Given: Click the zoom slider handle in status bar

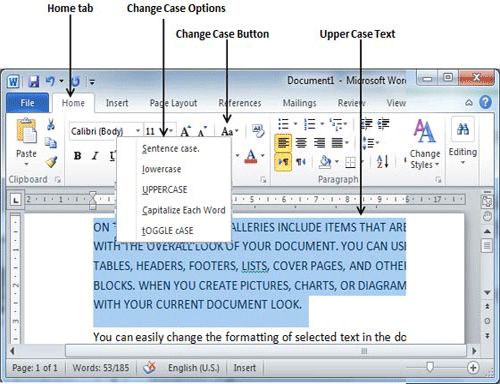Looking at the screenshot, I should pyautogui.click(x=430, y=367).
